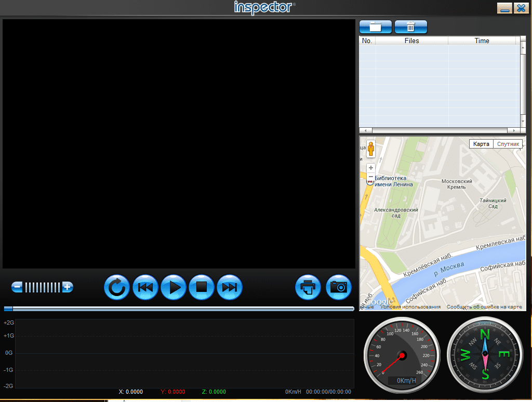532x402 pixels.
Task: Click the black video display area
Action: point(179,144)
